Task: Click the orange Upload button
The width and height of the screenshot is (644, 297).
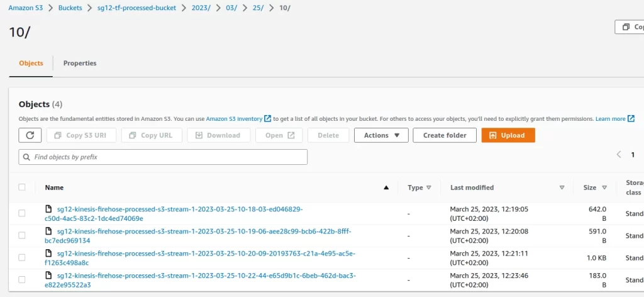Action: click(x=508, y=135)
